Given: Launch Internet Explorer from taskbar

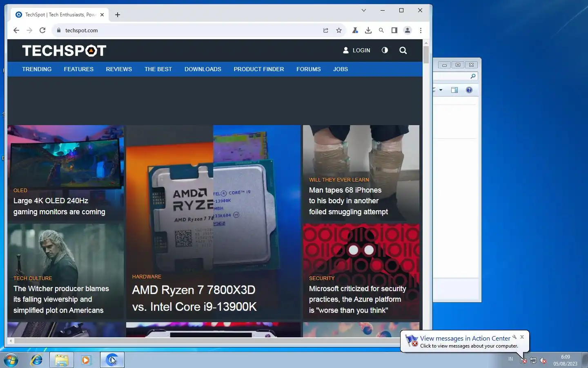Looking at the screenshot, I should [x=37, y=360].
